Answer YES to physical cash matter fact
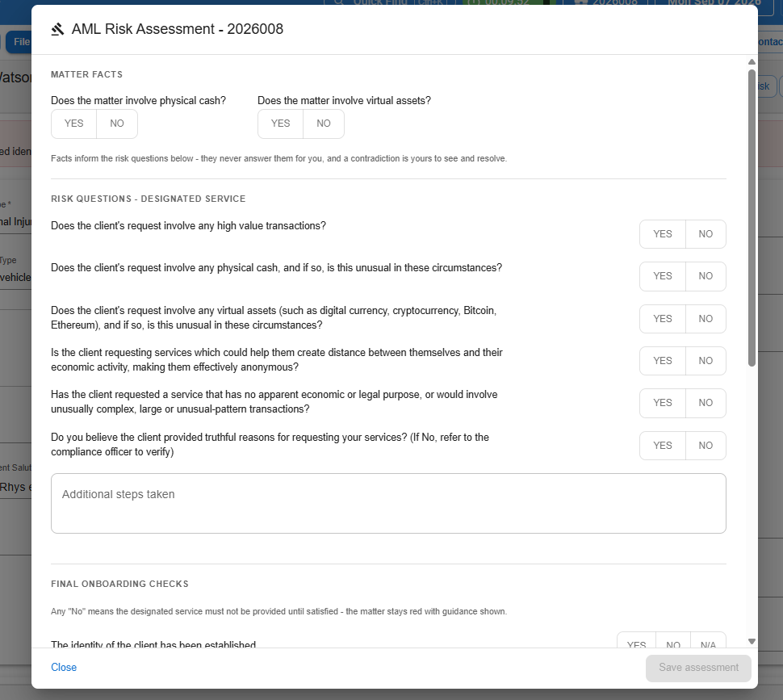This screenshot has height=700, width=783. (x=74, y=124)
